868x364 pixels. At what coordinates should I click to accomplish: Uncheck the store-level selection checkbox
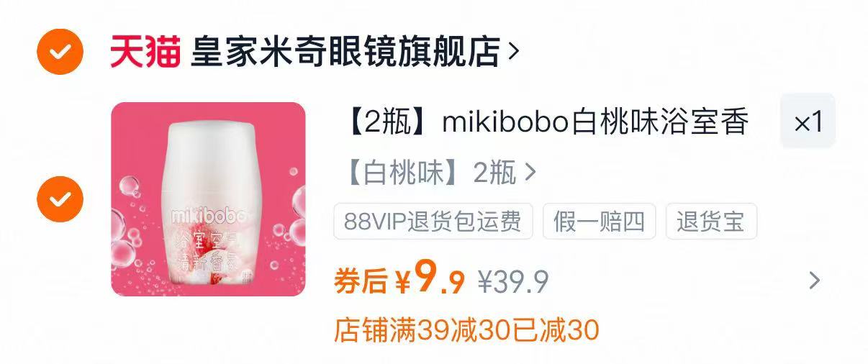click(60, 52)
